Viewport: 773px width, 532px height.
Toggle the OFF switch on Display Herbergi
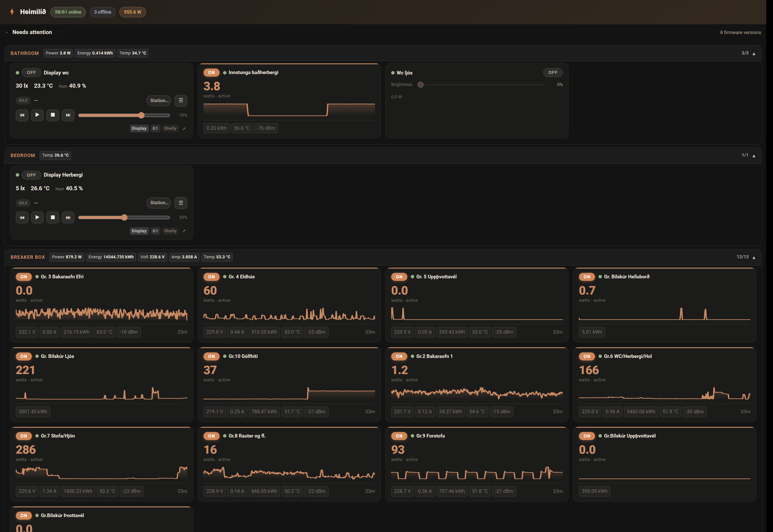click(31, 175)
